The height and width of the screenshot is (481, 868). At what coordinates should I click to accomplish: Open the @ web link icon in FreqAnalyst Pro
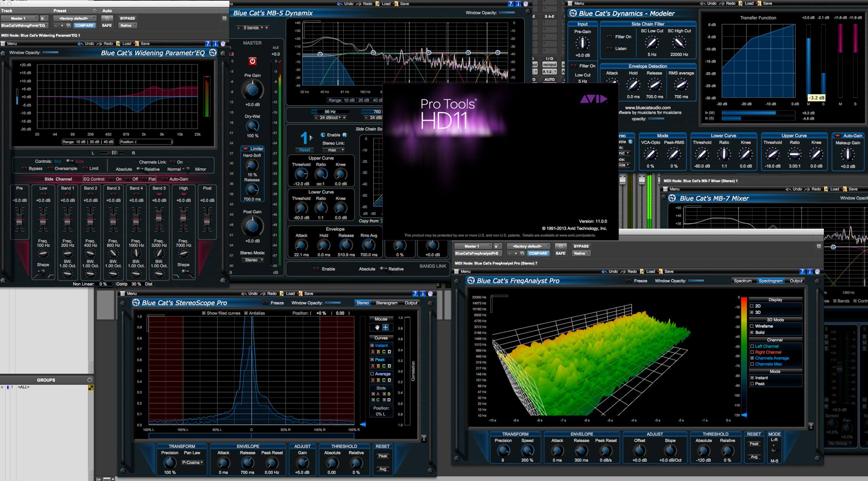817,271
